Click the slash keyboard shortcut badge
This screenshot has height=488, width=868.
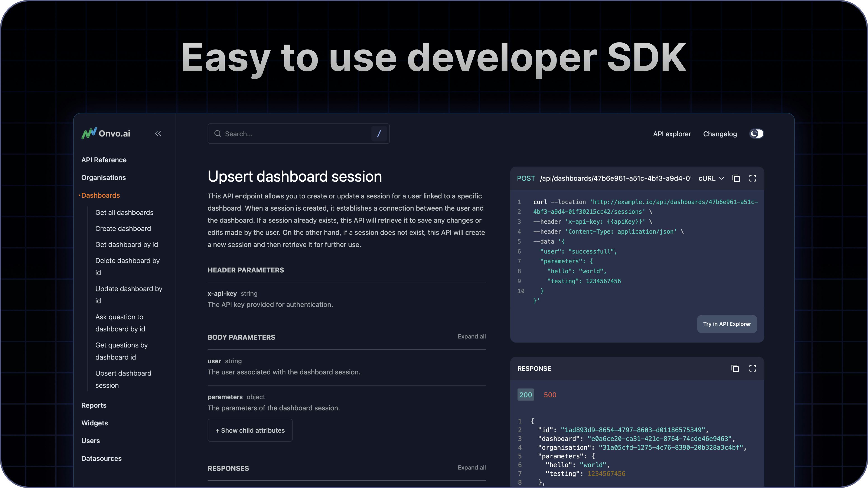[379, 133]
